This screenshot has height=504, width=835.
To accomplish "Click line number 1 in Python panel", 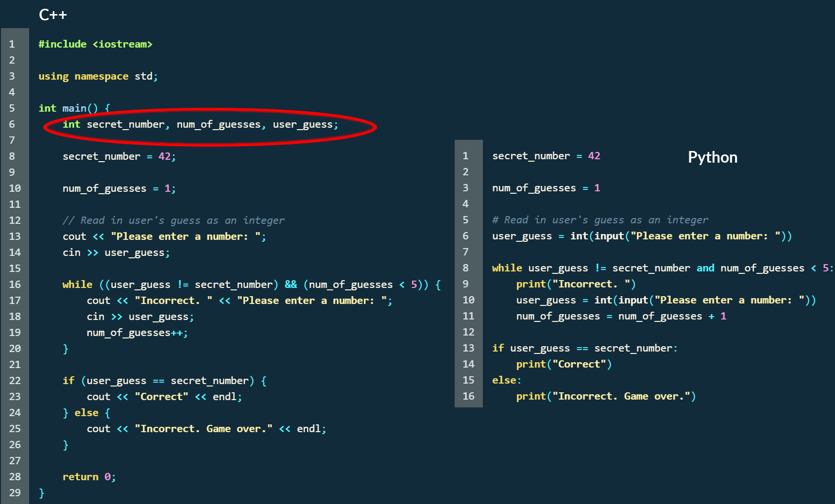I will click(465, 156).
